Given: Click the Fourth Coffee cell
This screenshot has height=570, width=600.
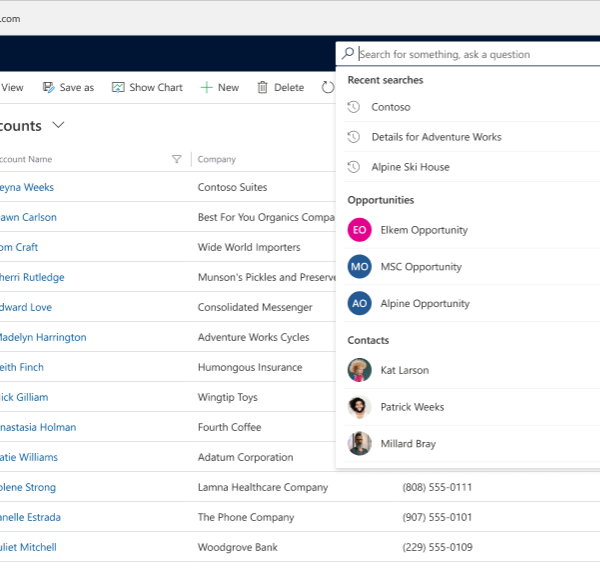Looking at the screenshot, I should [x=229, y=427].
